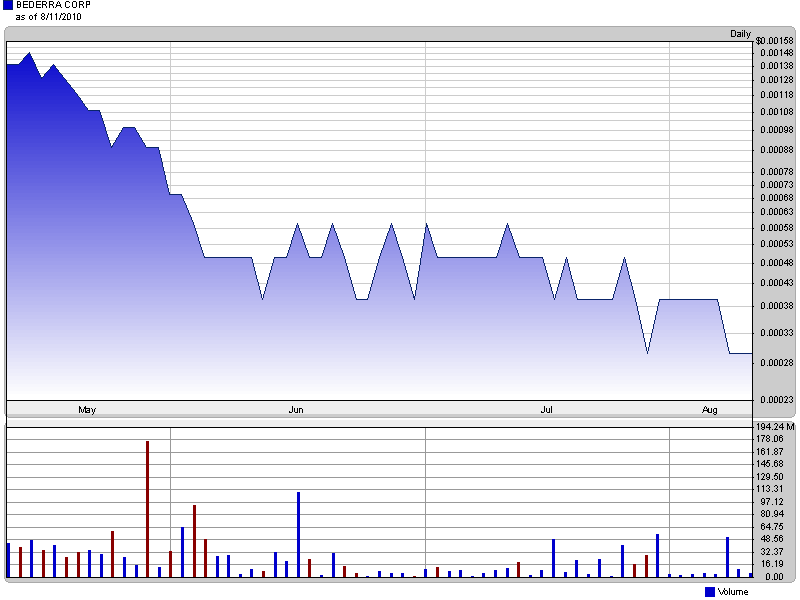This screenshot has height=600, width=800.
Task: Select the Jun month label
Action: [295, 409]
